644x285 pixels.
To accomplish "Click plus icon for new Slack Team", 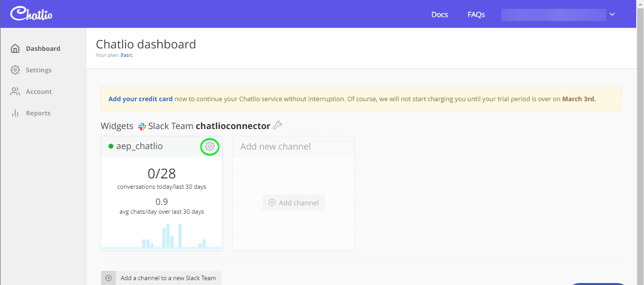I will coord(108,278).
